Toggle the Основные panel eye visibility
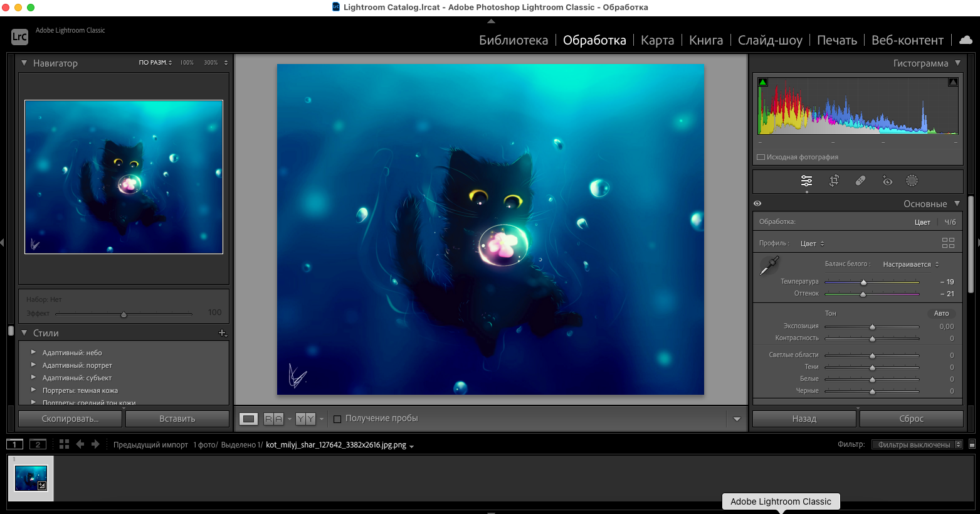This screenshot has height=514, width=980. 757,203
